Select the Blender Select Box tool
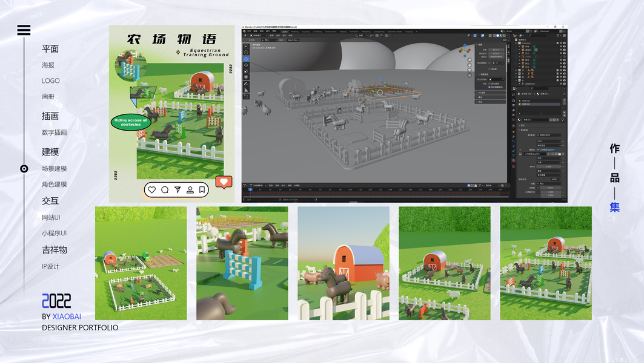644x363 pixels. click(x=246, y=47)
